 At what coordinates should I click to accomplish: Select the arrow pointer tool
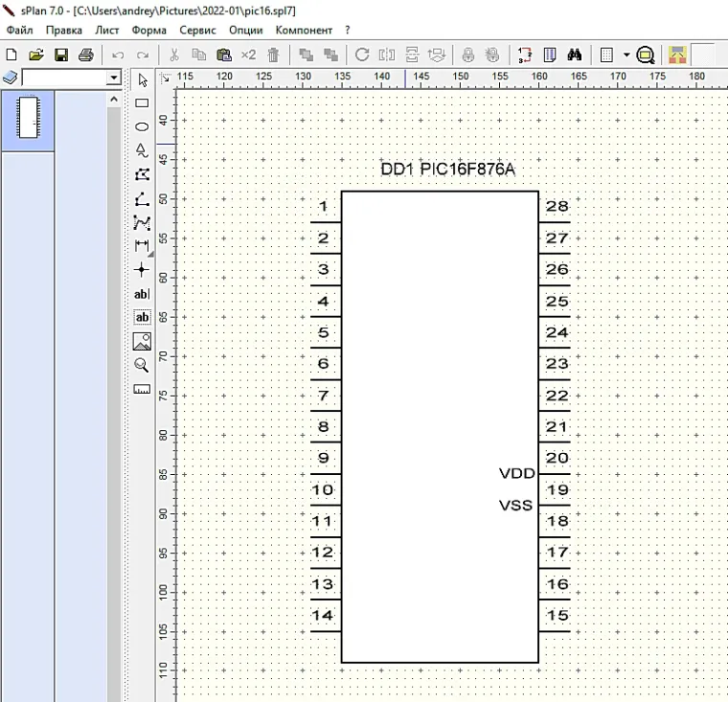click(142, 79)
